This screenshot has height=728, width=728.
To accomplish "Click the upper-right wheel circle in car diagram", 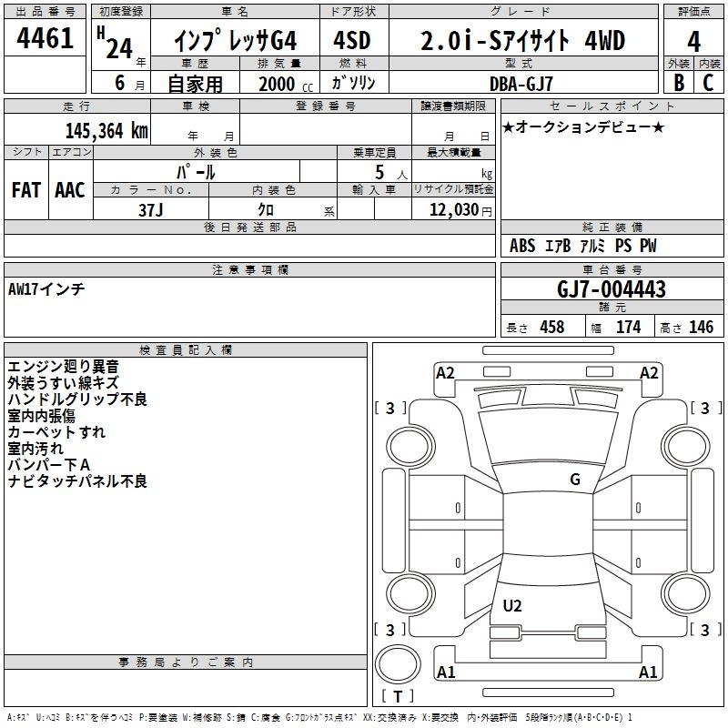I will pyautogui.click(x=685, y=447).
